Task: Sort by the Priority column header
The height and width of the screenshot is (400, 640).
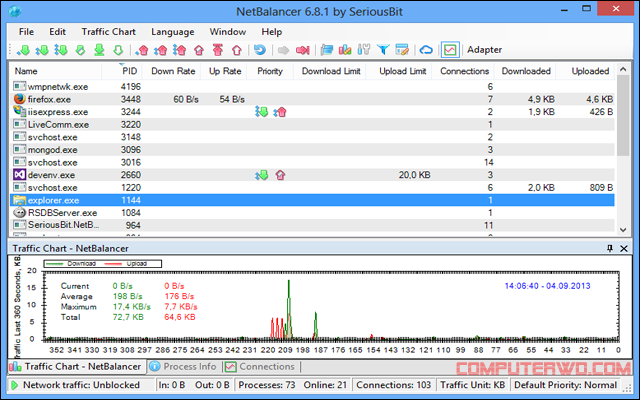Action: [270, 71]
